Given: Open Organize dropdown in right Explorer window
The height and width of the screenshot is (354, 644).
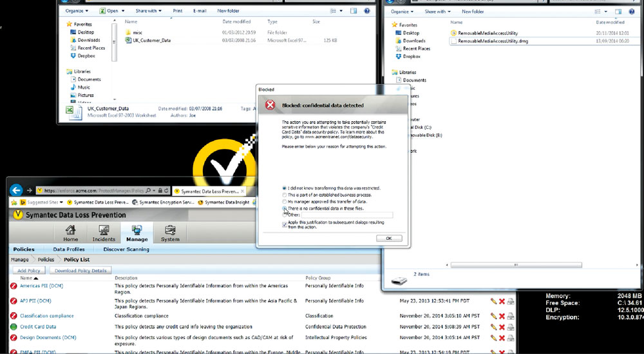Looking at the screenshot, I should pos(402,12).
